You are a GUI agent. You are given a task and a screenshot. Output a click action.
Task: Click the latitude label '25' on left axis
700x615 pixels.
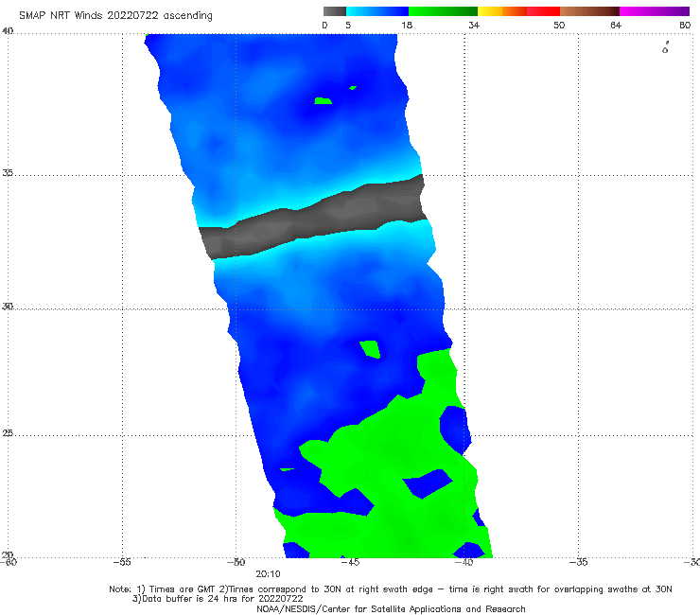point(8,433)
